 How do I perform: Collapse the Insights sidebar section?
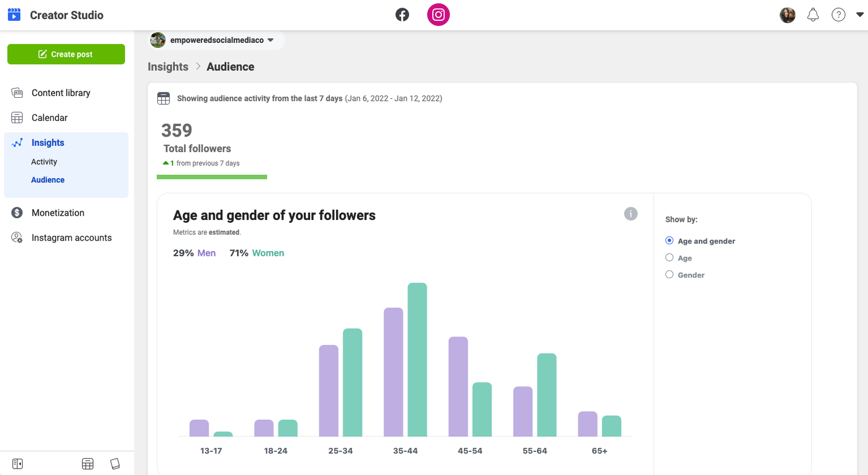point(47,142)
